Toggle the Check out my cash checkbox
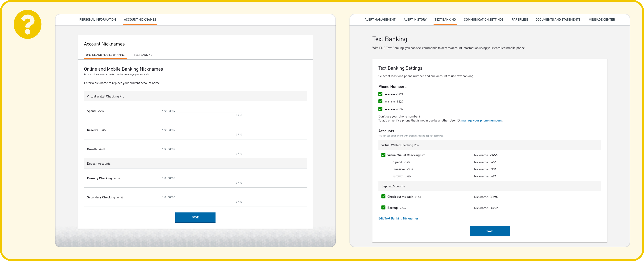Image resolution: width=644 pixels, height=261 pixels. point(383,197)
